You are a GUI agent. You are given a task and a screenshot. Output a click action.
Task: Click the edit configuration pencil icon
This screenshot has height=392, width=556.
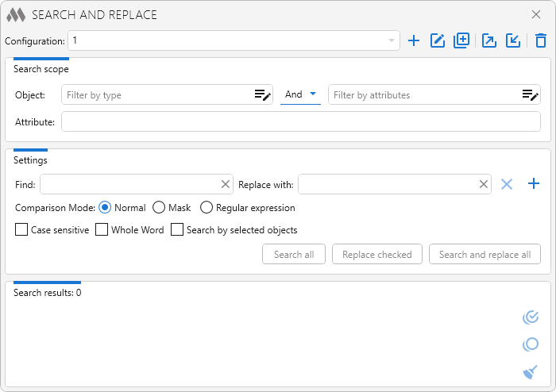point(437,40)
